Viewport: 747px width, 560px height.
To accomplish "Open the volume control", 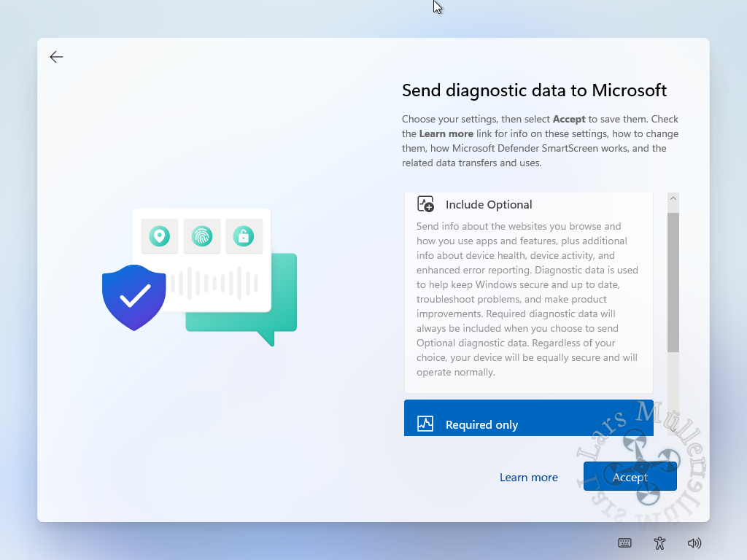I will pos(694,542).
